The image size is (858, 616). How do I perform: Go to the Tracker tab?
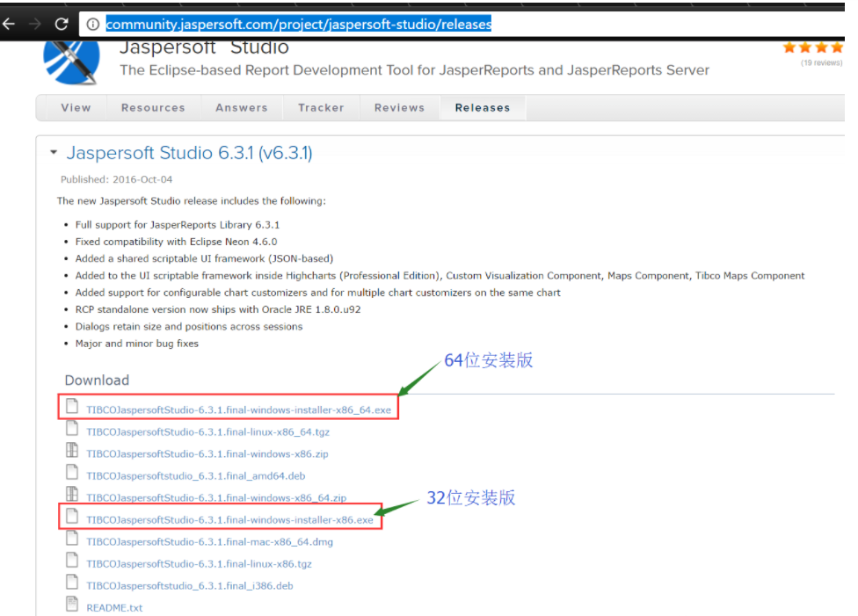point(321,108)
